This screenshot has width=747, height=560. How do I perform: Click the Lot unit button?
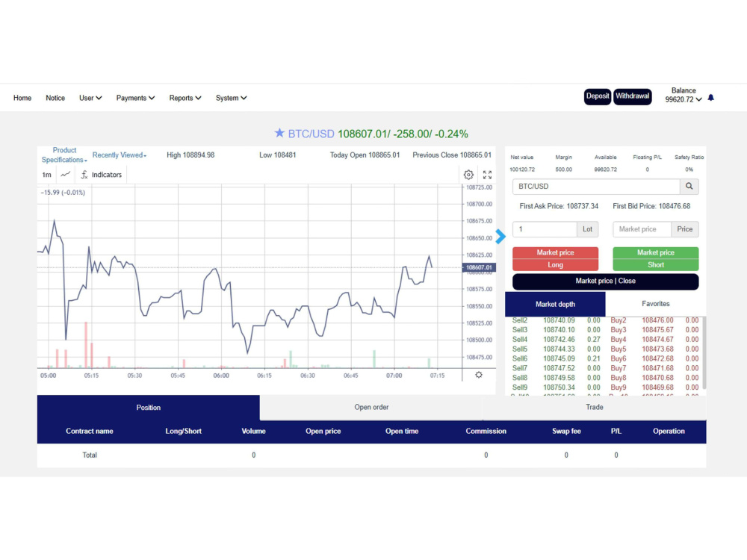[587, 229]
